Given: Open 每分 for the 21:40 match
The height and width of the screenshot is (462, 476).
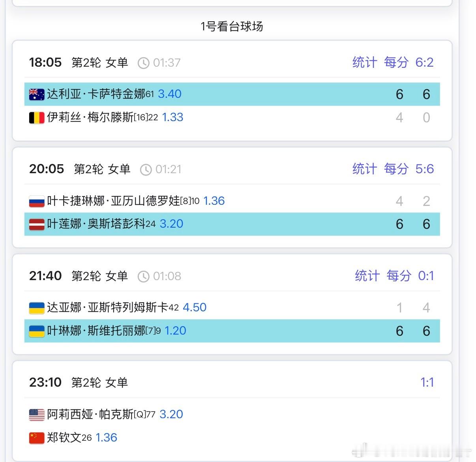Looking at the screenshot, I should [399, 276].
